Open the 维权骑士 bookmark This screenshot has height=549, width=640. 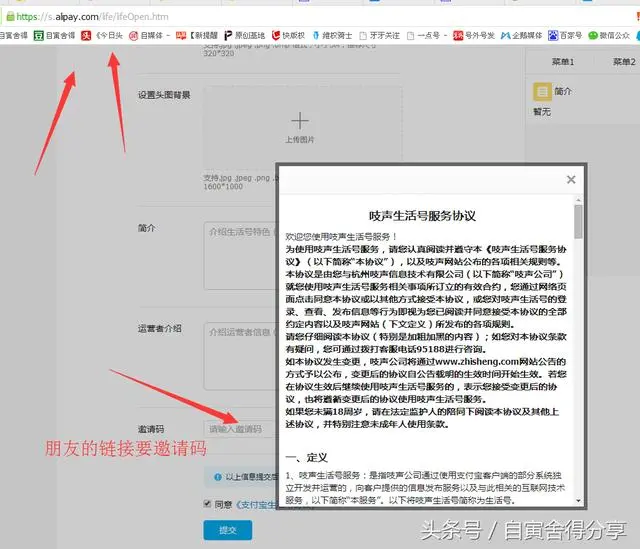332,36
